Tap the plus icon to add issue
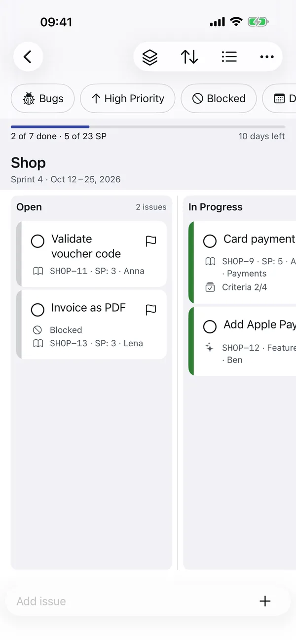The height and width of the screenshot is (644, 296). pyautogui.click(x=265, y=601)
